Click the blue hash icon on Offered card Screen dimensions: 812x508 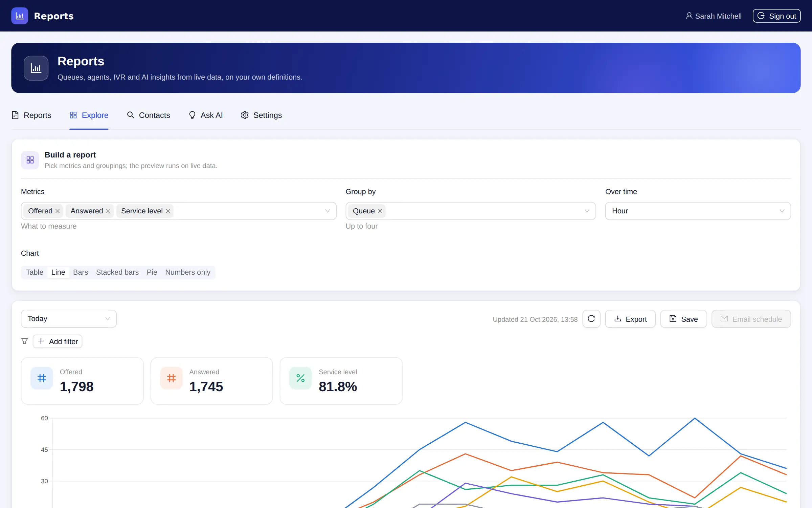(42, 378)
